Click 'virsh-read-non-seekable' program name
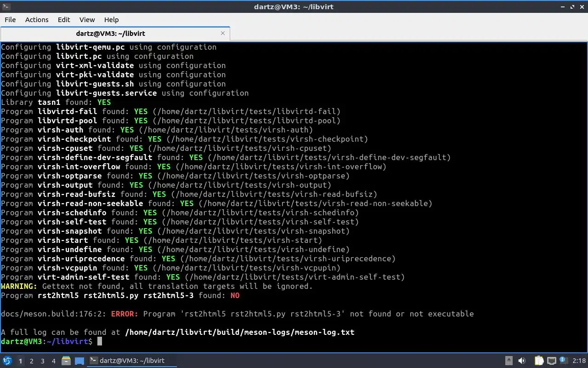 tap(90, 203)
